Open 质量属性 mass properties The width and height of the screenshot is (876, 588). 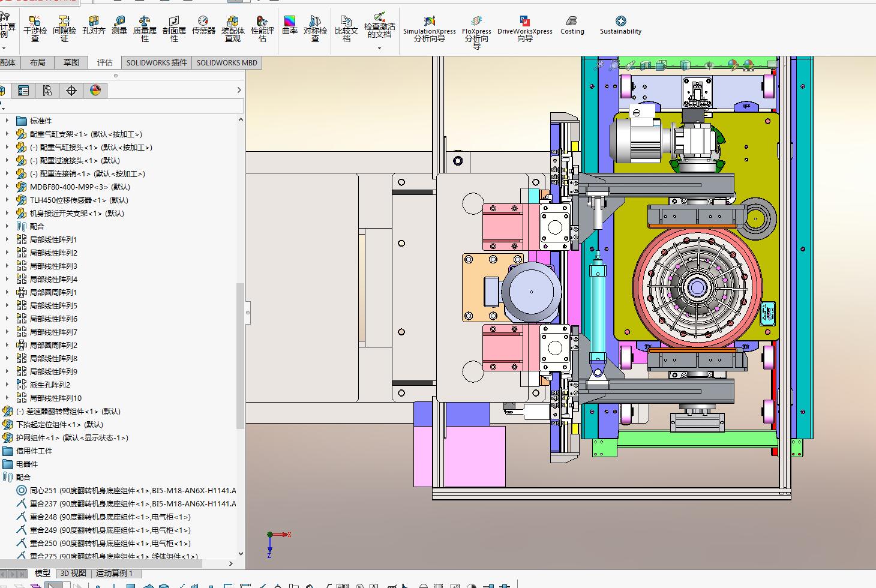[145, 29]
